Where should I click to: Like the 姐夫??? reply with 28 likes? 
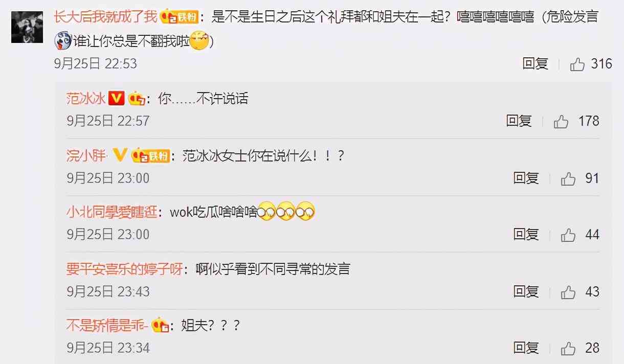click(568, 349)
